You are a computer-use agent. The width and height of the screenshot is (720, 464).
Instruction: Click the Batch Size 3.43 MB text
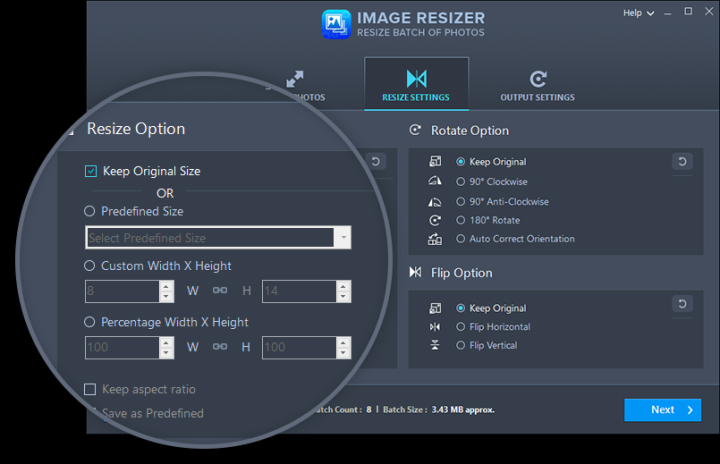[439, 410]
